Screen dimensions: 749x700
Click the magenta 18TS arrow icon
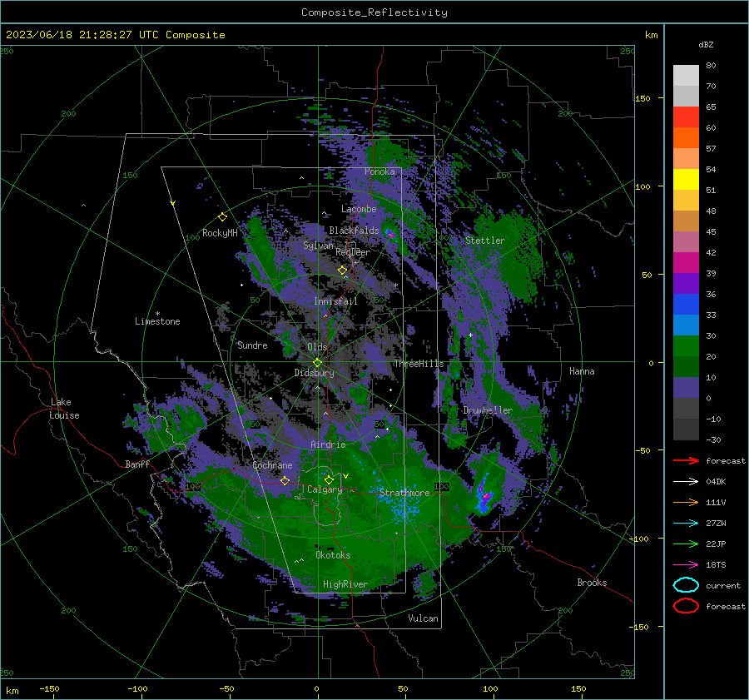(686, 565)
